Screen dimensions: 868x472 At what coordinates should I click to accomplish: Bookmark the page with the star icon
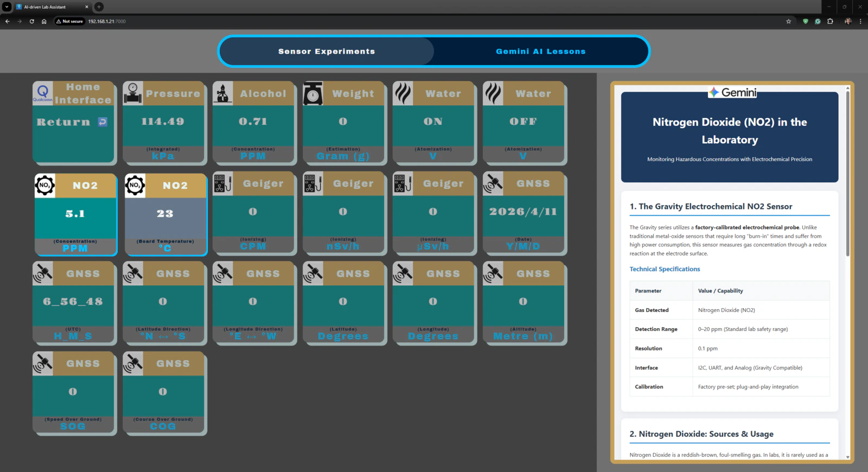[x=788, y=22]
